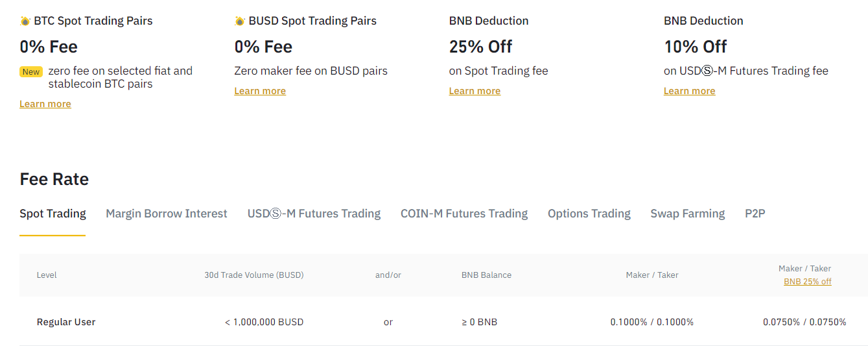Open the Options Trading tab
868x346 pixels.
(x=589, y=214)
